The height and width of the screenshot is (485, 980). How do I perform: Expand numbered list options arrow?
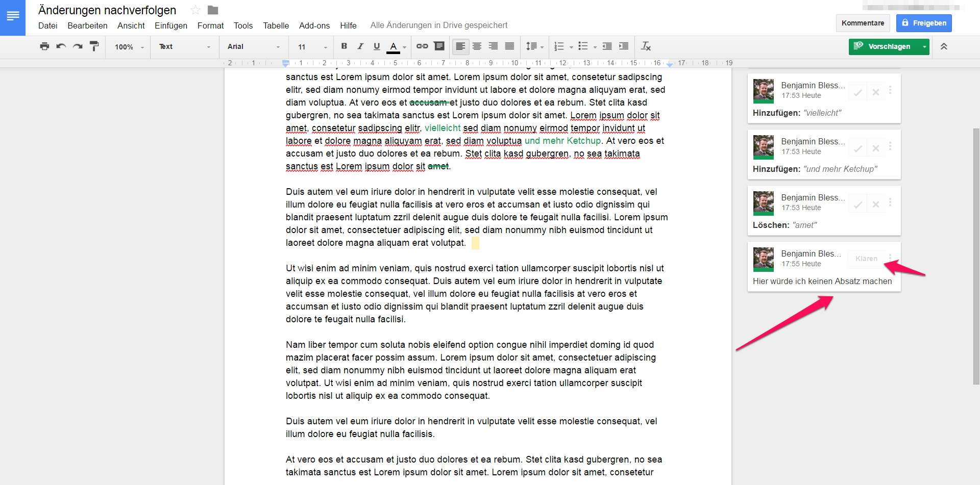pos(571,47)
